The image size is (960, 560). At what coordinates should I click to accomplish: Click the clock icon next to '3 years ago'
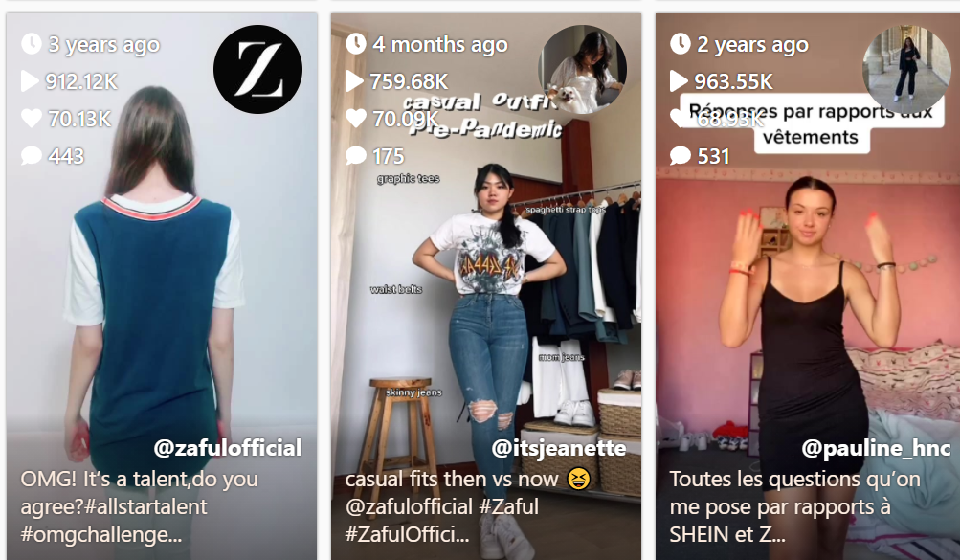(x=32, y=44)
